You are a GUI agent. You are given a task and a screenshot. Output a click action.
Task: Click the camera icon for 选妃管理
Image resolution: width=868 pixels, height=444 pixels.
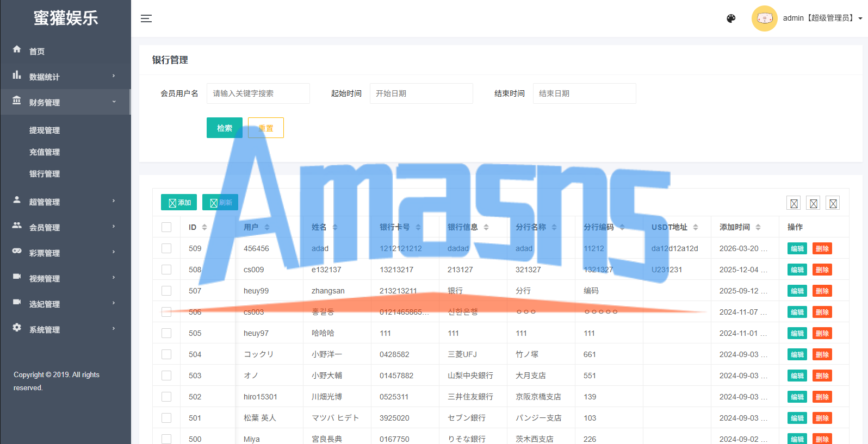(17, 302)
